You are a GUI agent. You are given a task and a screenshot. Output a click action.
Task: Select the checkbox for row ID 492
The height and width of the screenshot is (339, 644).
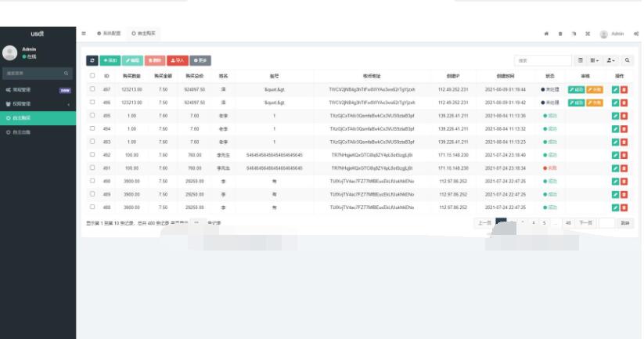pos(92,154)
